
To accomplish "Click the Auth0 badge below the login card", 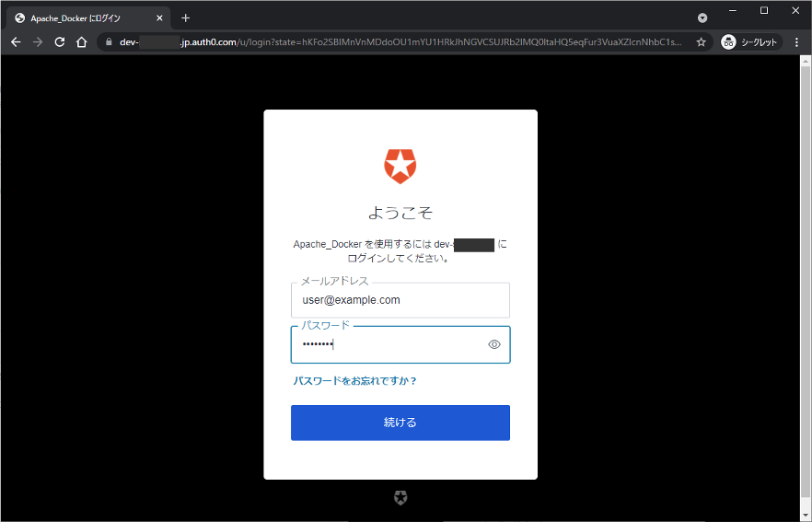I will pyautogui.click(x=400, y=498).
